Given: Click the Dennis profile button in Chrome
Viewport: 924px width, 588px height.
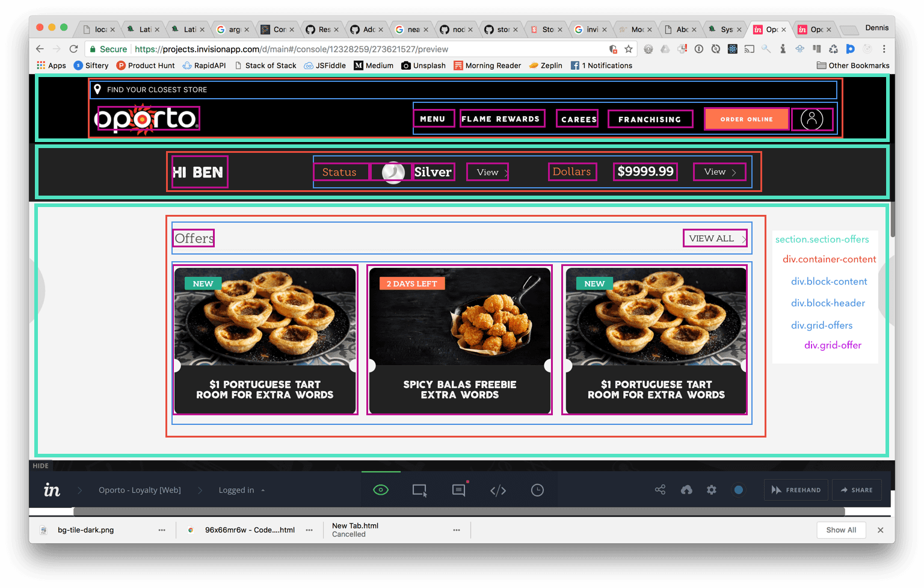Looking at the screenshot, I should point(876,28).
